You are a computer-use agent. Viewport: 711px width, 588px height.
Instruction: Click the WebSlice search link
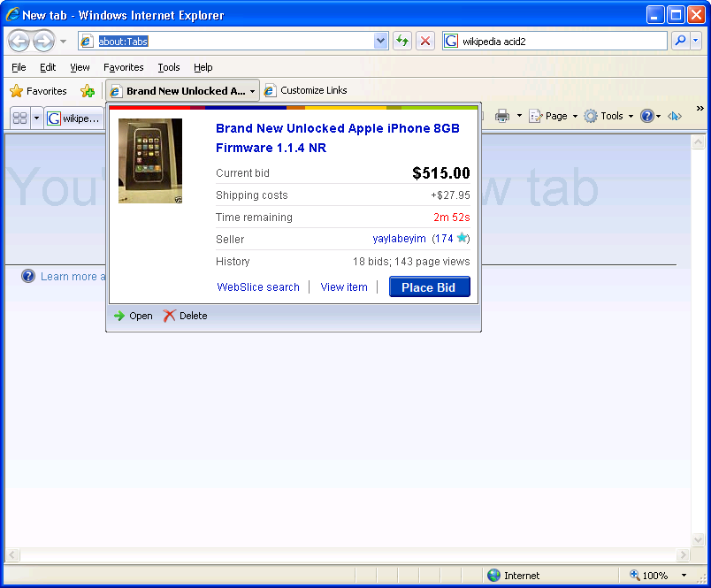tap(258, 287)
